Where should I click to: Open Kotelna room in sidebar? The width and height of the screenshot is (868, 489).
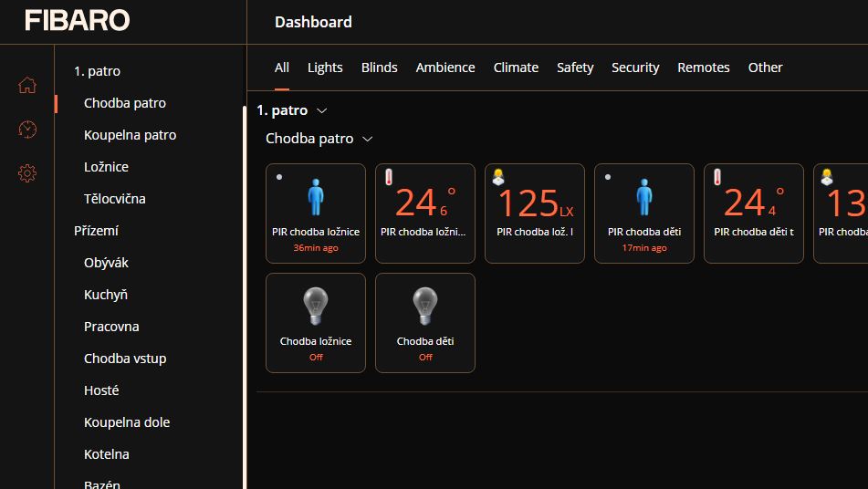tap(106, 454)
